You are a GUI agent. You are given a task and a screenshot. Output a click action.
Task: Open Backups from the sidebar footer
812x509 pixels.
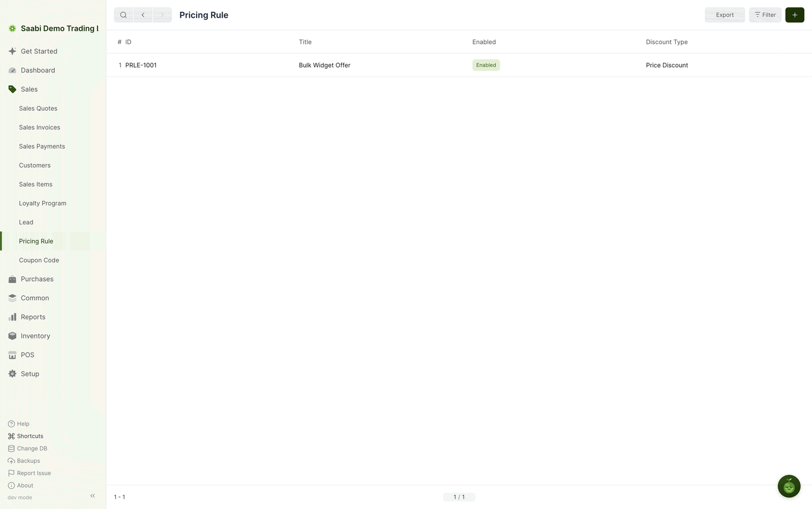(24, 461)
